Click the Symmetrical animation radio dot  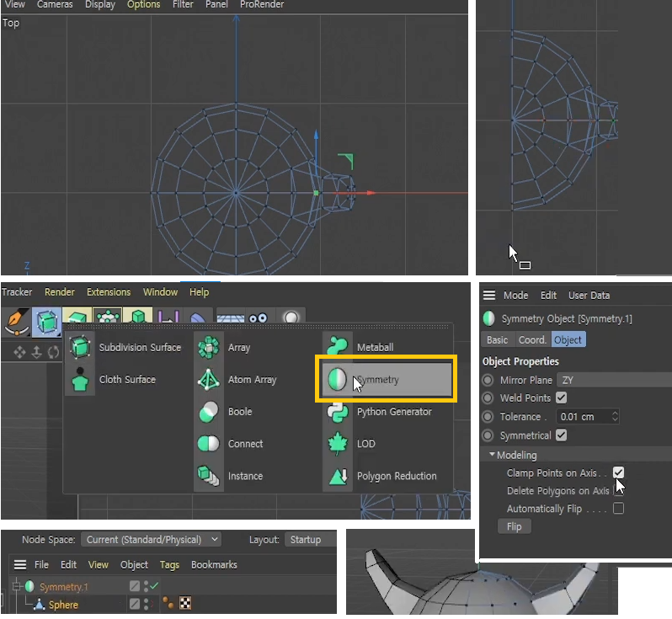click(x=488, y=435)
